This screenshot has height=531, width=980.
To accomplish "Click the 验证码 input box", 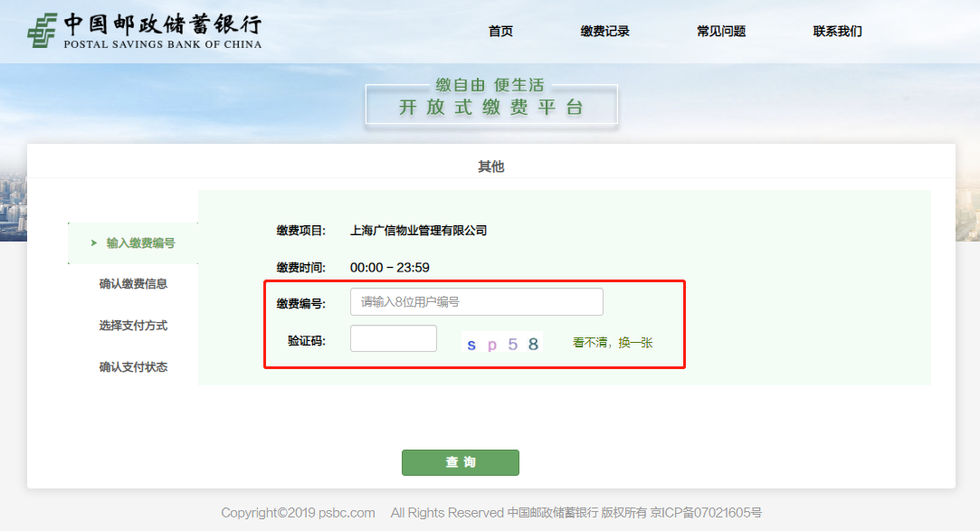I will coord(393,337).
